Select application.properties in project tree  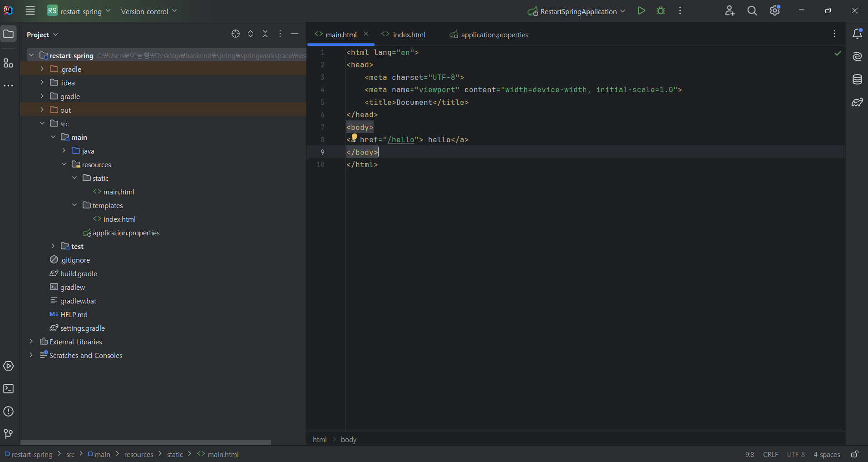(121, 233)
